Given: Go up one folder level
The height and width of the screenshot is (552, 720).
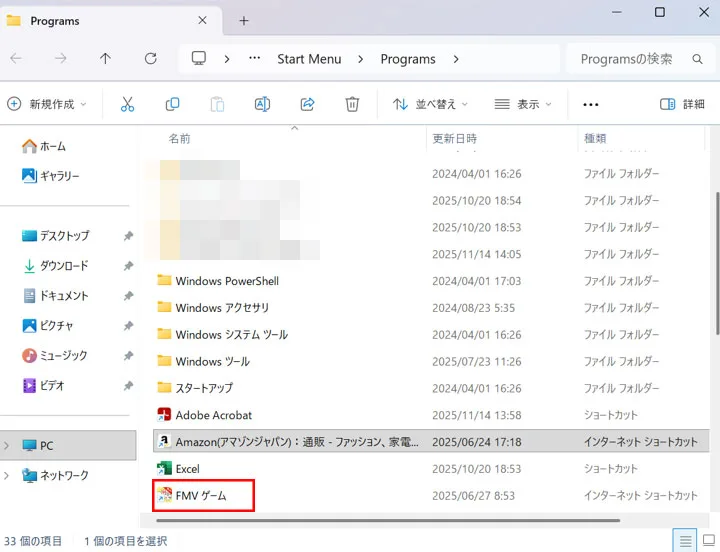Looking at the screenshot, I should 105,59.
